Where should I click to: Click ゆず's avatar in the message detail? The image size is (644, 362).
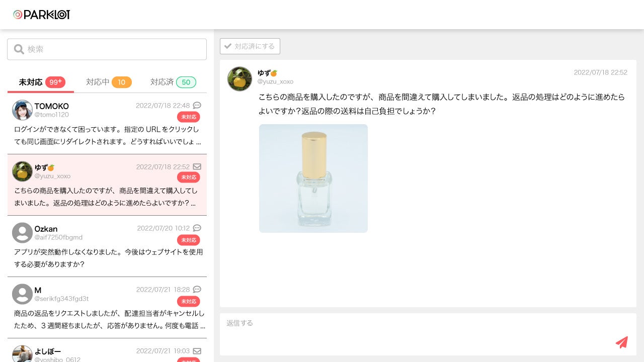tap(239, 79)
